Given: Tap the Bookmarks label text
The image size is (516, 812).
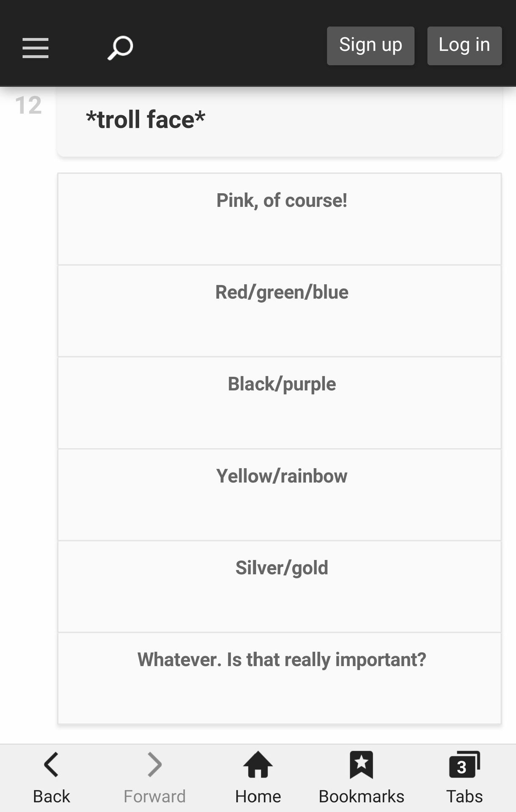Looking at the screenshot, I should [361, 796].
